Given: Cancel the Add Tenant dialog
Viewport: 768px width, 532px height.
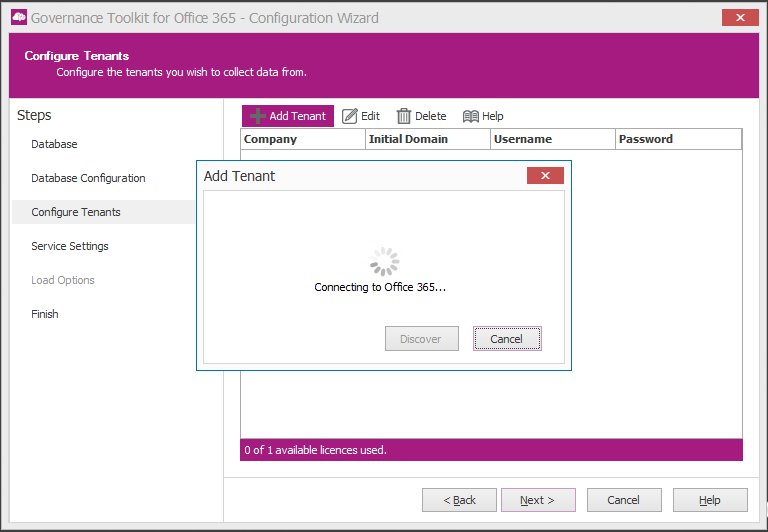Looking at the screenshot, I should click(507, 339).
